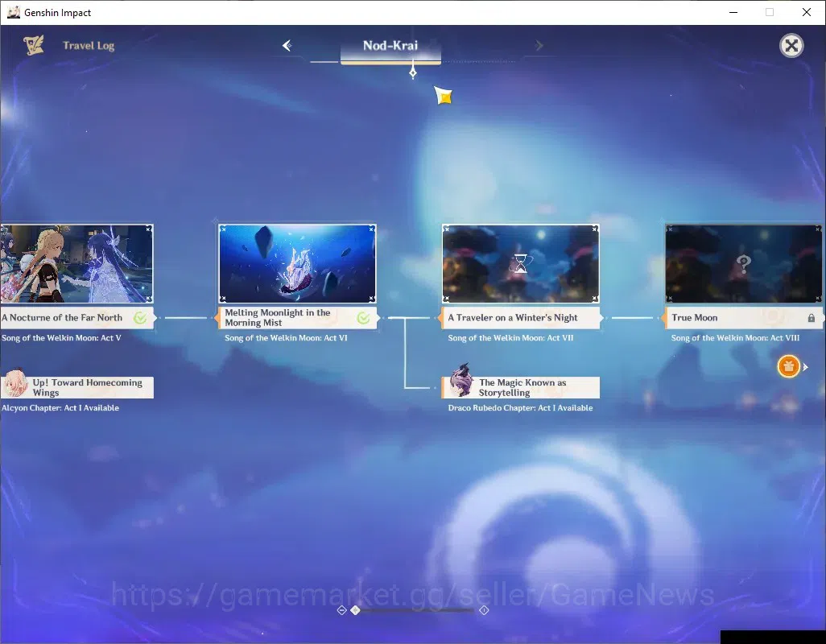
Task: Open A Nocturne of the Far North thumbnail
Action: click(76, 263)
